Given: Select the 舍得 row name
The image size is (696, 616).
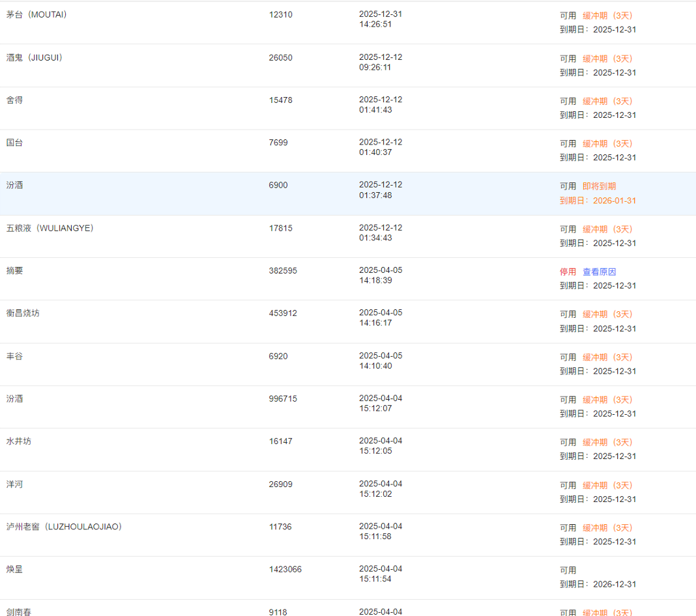Looking at the screenshot, I should pyautogui.click(x=14, y=100).
